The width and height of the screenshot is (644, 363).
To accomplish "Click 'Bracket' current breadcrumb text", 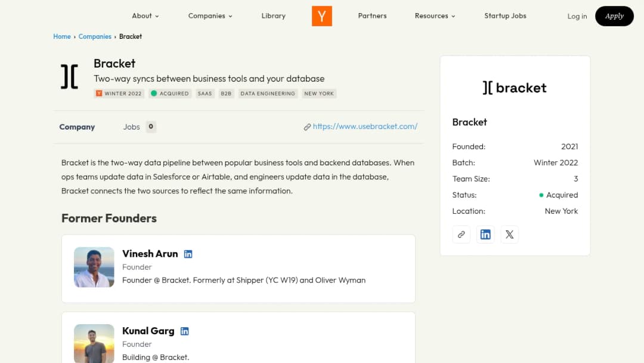I will point(131,36).
